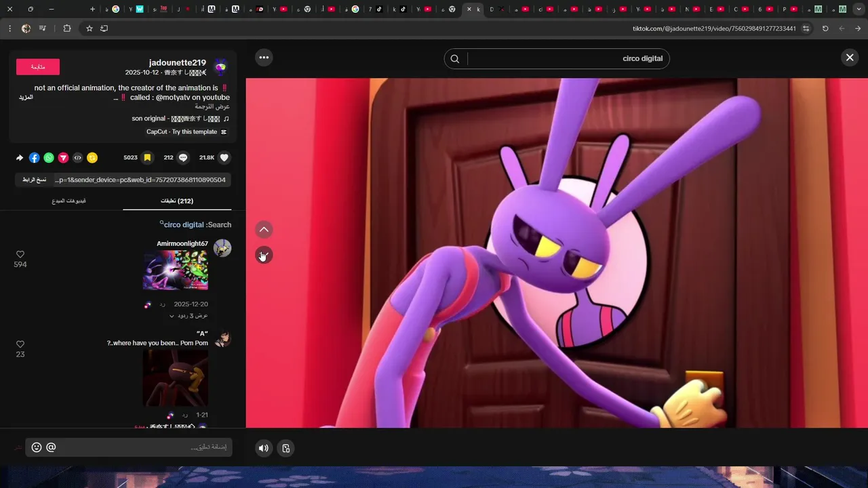Send to friends with red arrow icon
The height and width of the screenshot is (488, 868).
tap(63, 157)
